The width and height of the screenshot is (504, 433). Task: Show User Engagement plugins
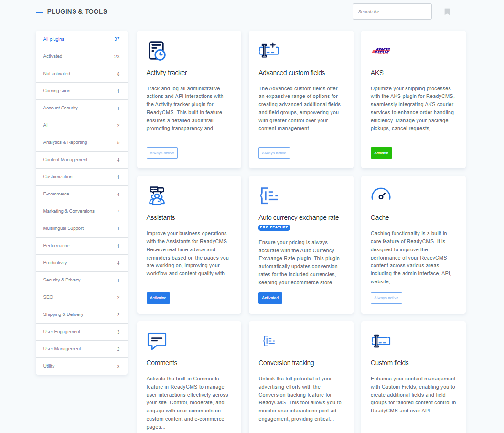82,332
